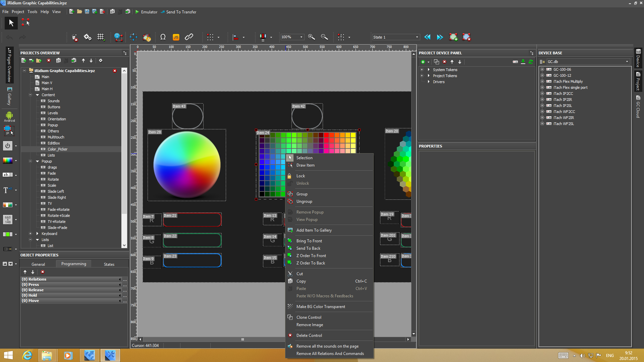
Task: Select the arrow selection tool
Action: click(x=11, y=23)
